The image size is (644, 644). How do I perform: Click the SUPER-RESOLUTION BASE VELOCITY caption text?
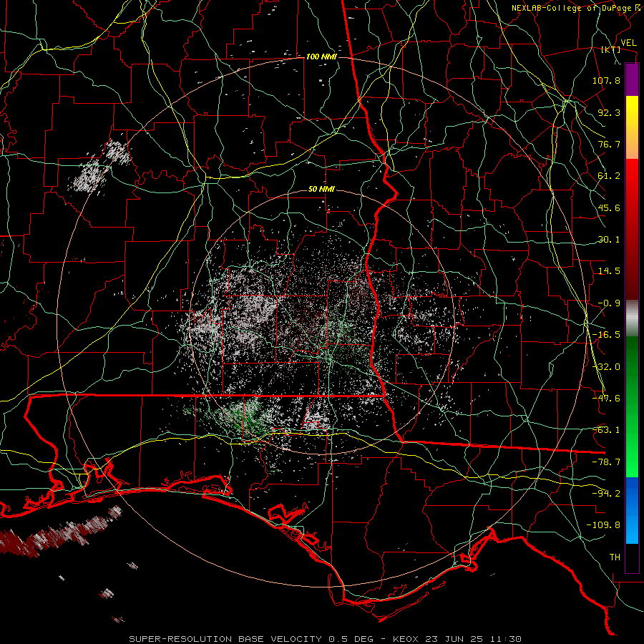tap(225, 639)
